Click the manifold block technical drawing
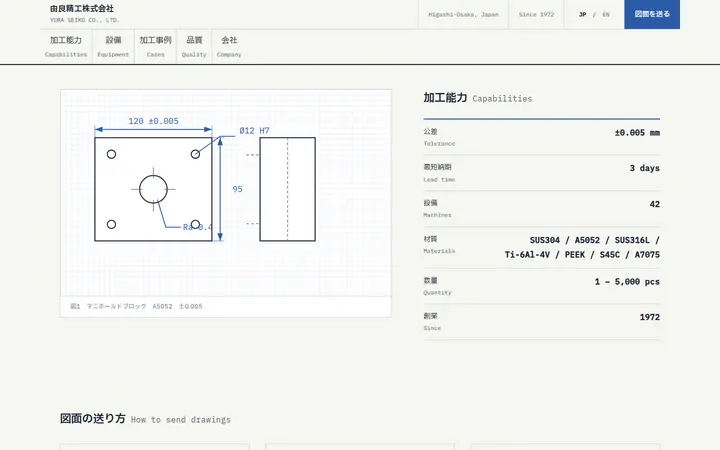This screenshot has width=720, height=450. (x=225, y=193)
